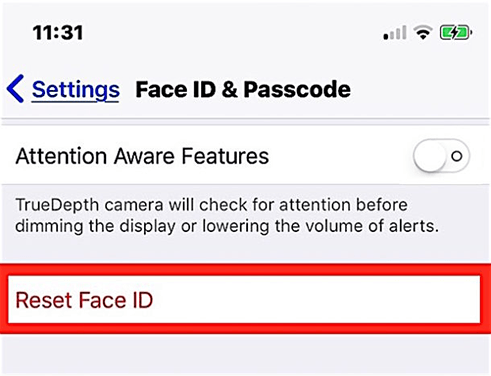Tap the Attention Aware Features label text
This screenshot has height=376, width=491.
click(x=142, y=156)
